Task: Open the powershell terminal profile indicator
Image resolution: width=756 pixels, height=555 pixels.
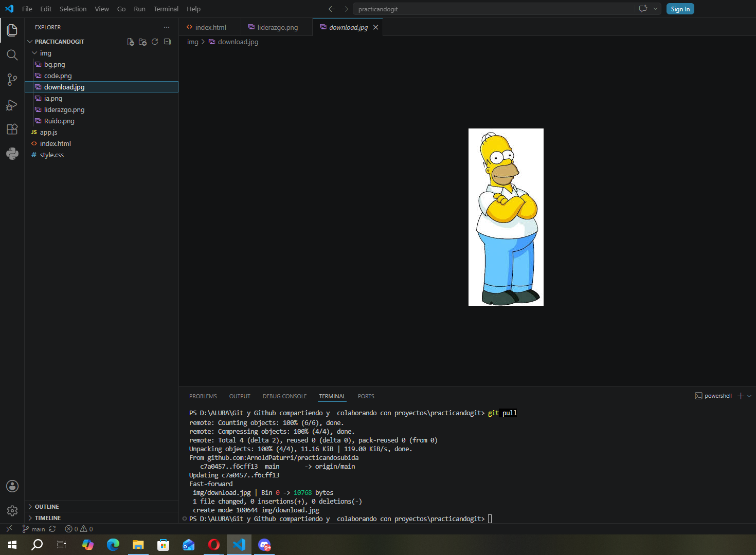Action: pos(713,396)
